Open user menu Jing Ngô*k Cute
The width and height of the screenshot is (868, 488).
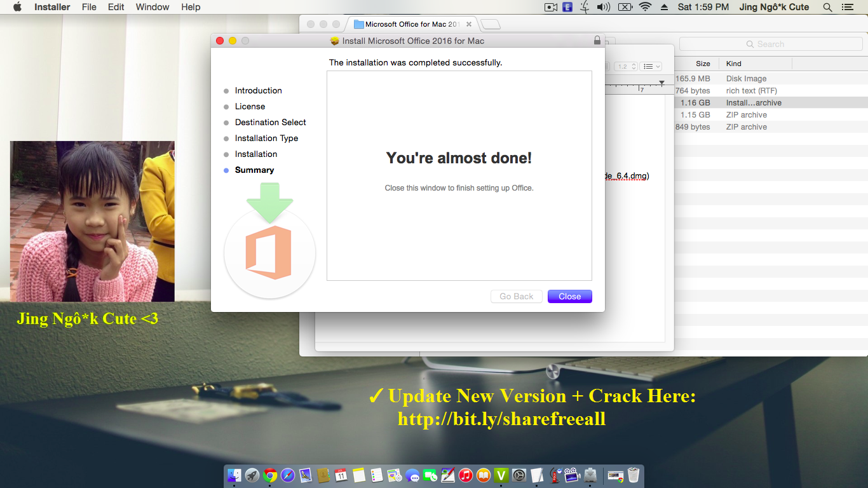click(774, 7)
